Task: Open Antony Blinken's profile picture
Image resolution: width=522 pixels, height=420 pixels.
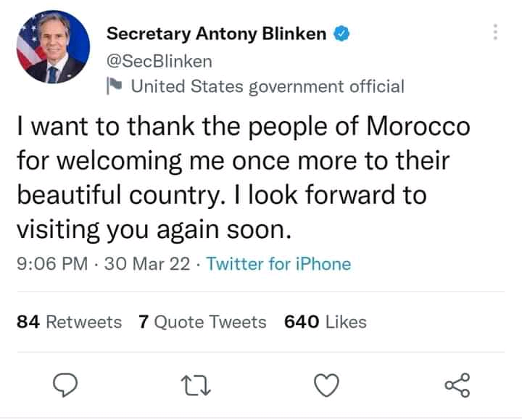Action: (x=53, y=49)
